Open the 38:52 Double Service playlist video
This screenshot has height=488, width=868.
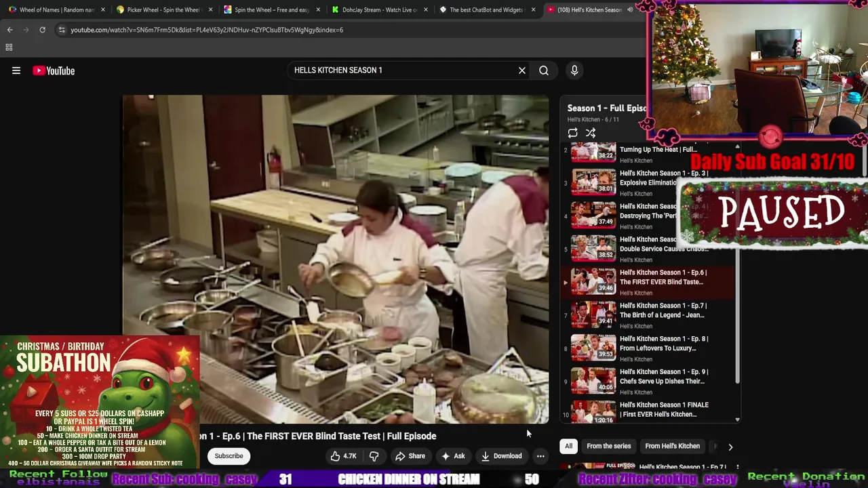[x=648, y=249]
